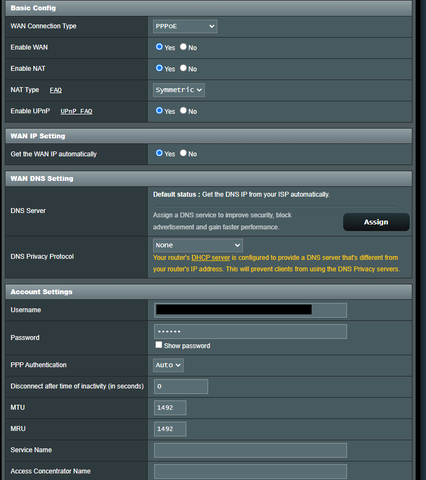Image resolution: width=426 pixels, height=480 pixels.
Task: Click the inactivity disconnect time field
Action: (181, 386)
